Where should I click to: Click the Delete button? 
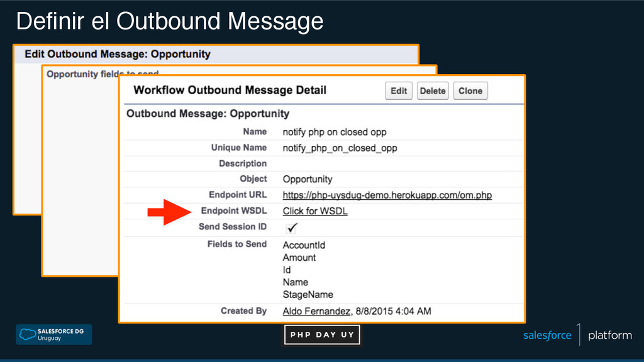(x=433, y=90)
